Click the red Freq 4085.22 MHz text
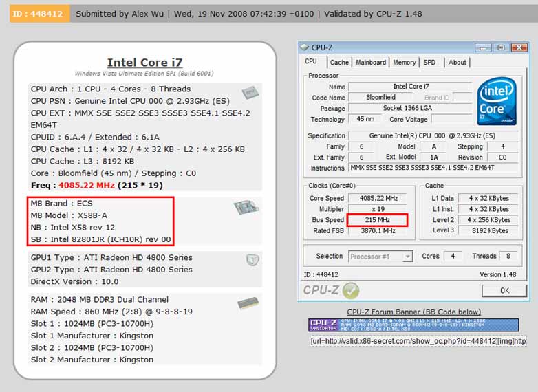The width and height of the screenshot is (538, 392). click(x=87, y=185)
